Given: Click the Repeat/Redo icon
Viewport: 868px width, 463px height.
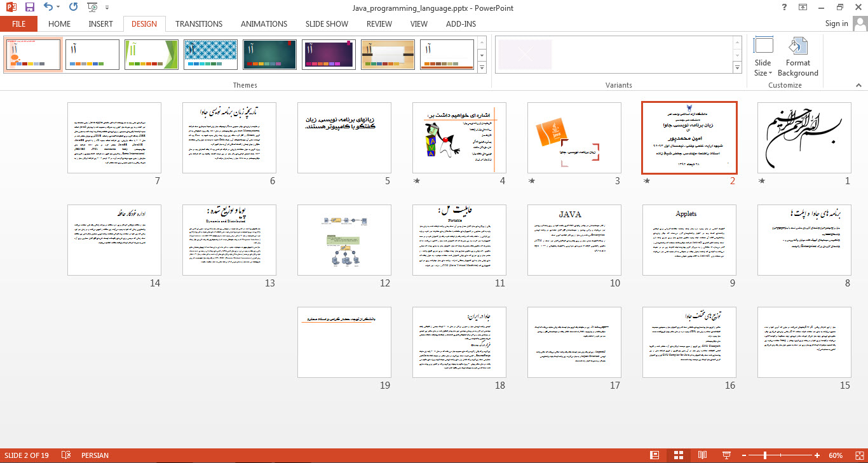Looking at the screenshot, I should [x=73, y=8].
